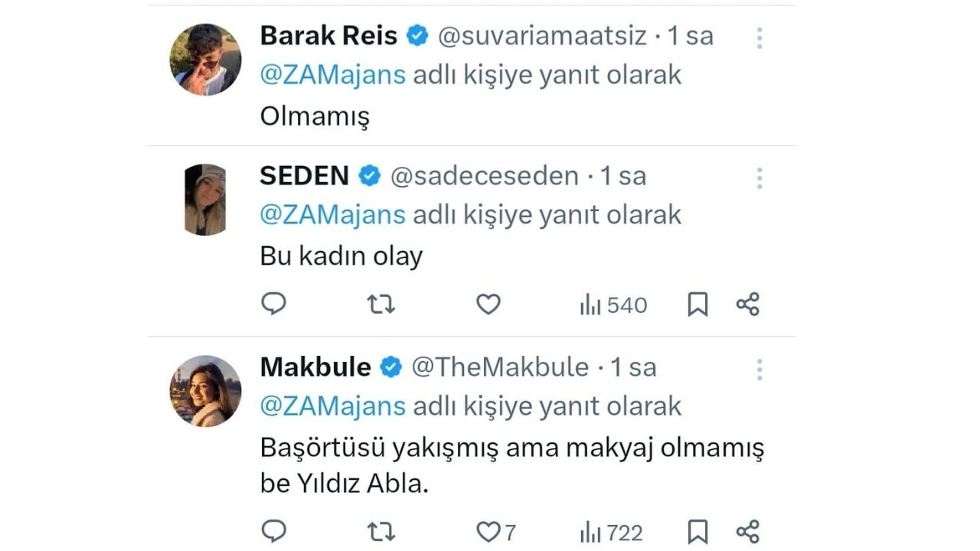The width and height of the screenshot is (980, 551).
Task: Like Makbule's tweet about Yıldız Abla
Action: (488, 531)
